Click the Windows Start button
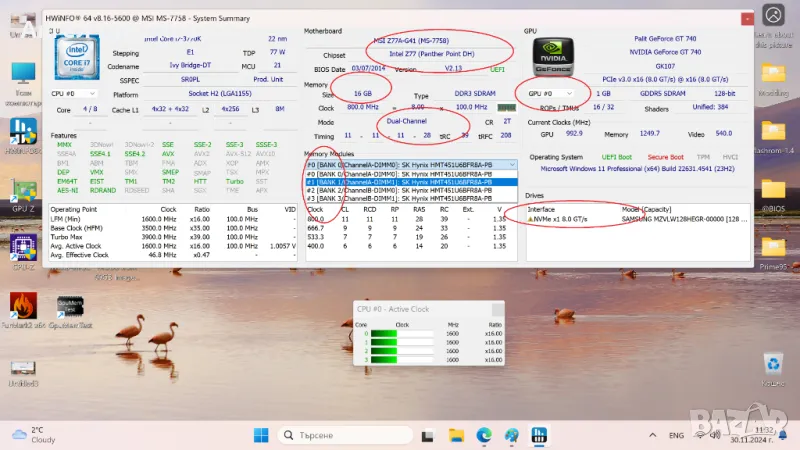Viewport: 800px width, 450px height. [261, 435]
